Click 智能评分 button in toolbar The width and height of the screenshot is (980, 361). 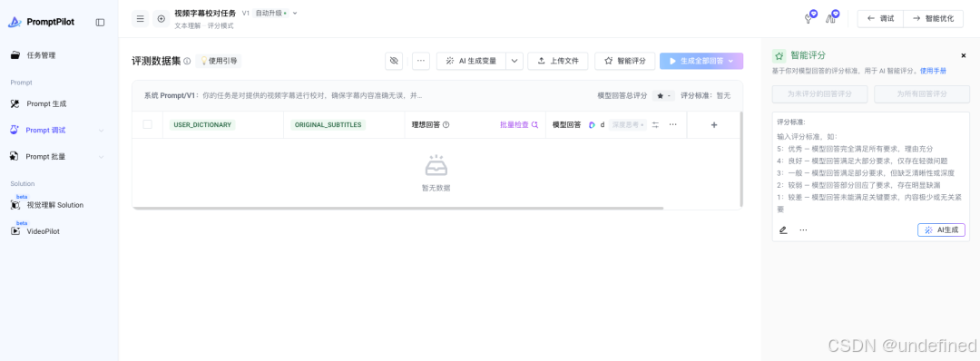[x=624, y=61]
